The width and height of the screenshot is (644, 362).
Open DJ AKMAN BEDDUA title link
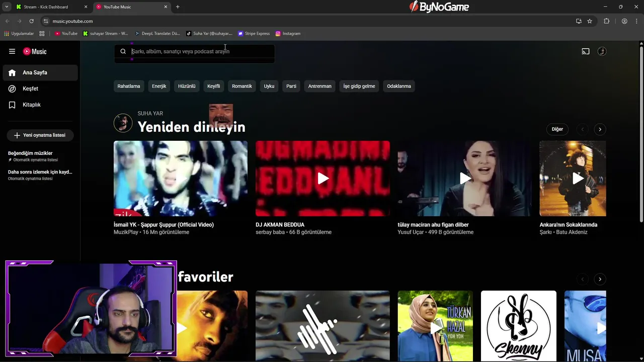(280, 225)
